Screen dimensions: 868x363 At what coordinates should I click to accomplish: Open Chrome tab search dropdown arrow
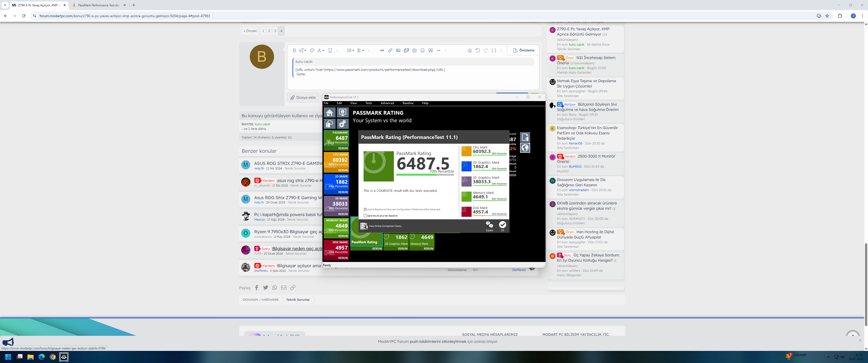coord(5,5)
